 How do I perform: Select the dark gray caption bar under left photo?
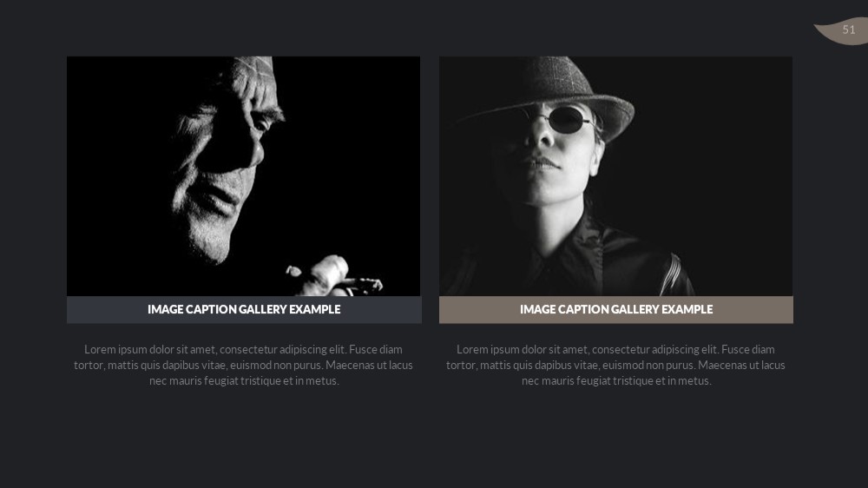click(x=244, y=310)
